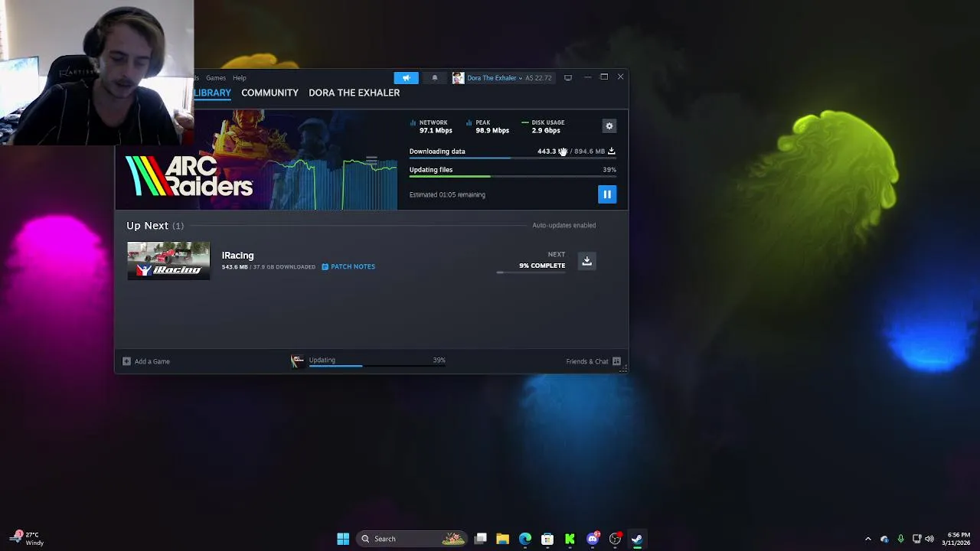Click the Updating status in the bottom bar
Image resolution: width=980 pixels, height=551 pixels.
click(322, 360)
